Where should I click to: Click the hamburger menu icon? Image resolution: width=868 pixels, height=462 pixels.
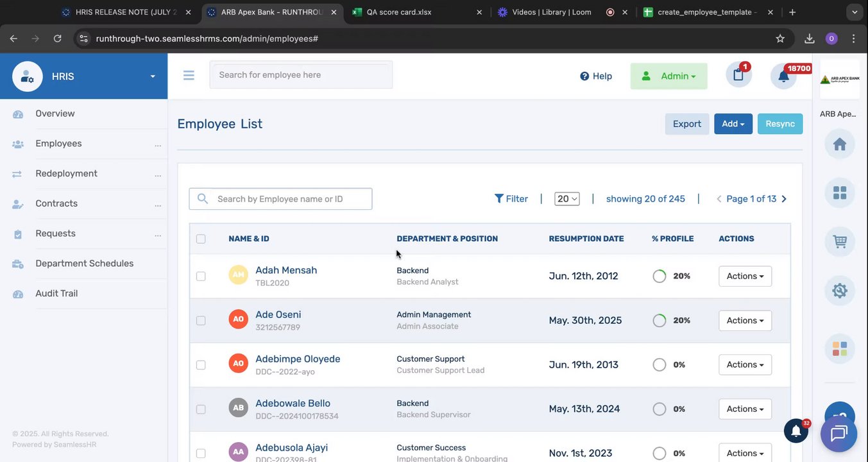tap(189, 76)
